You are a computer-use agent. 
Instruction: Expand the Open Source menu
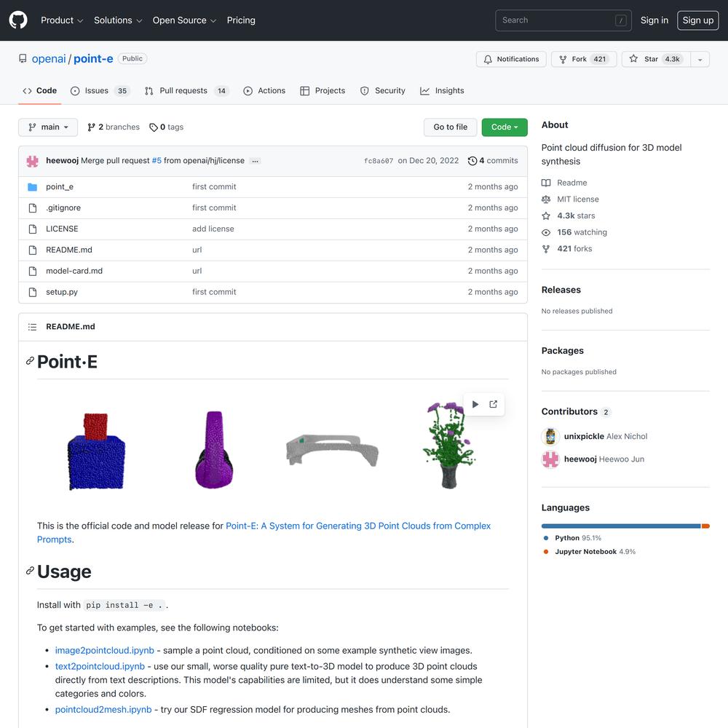pyautogui.click(x=184, y=20)
